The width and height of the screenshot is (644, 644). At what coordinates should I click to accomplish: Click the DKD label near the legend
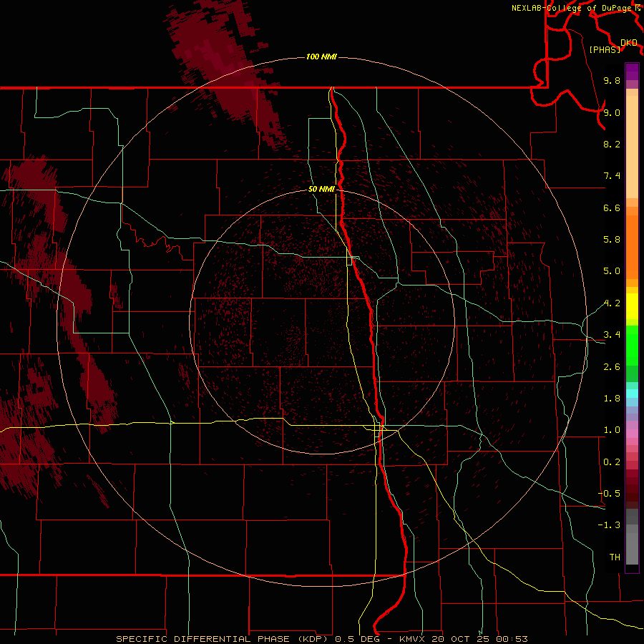(x=629, y=43)
